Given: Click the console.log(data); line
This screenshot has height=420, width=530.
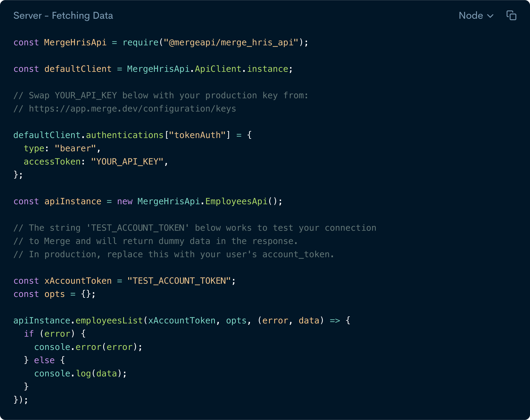Looking at the screenshot, I should click(80, 373).
